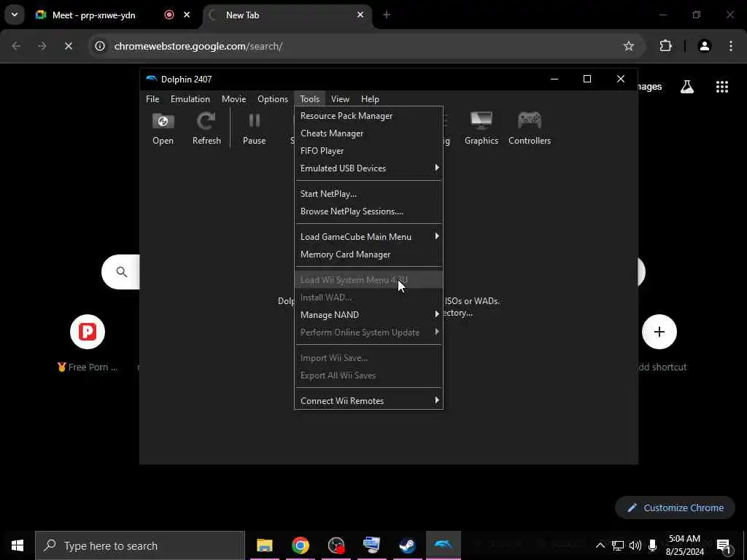Open a new Chrome tab with plus
Screen dimensions: 747x560
[387, 15]
